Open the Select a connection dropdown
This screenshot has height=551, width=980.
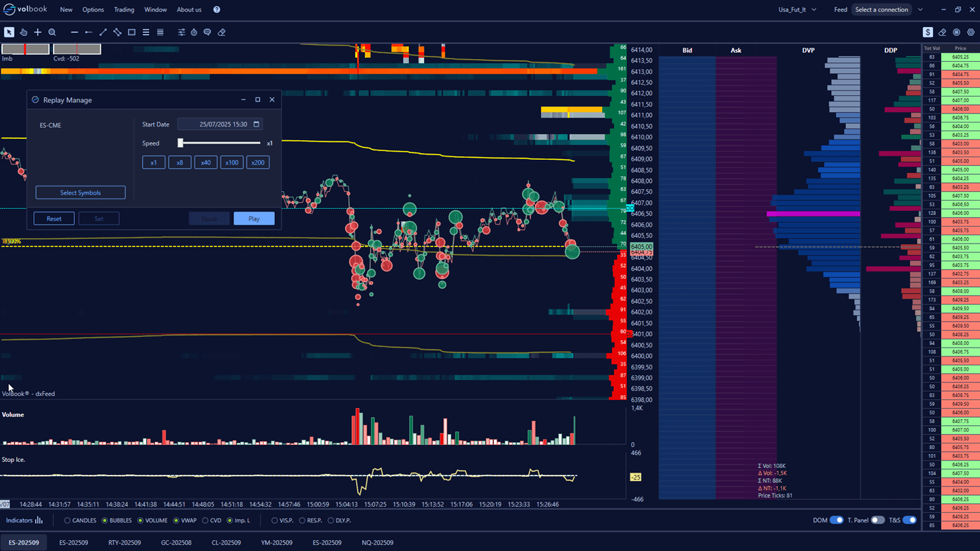tap(920, 10)
